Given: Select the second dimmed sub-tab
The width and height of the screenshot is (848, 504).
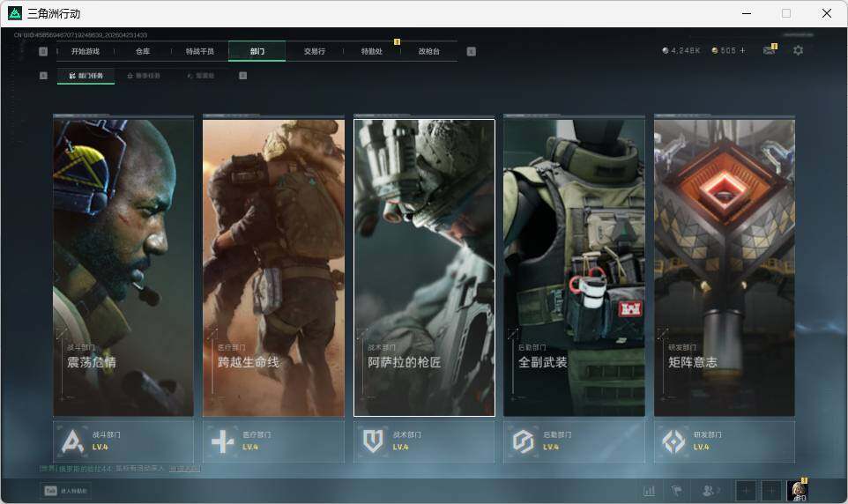Looking at the screenshot, I should [144, 76].
